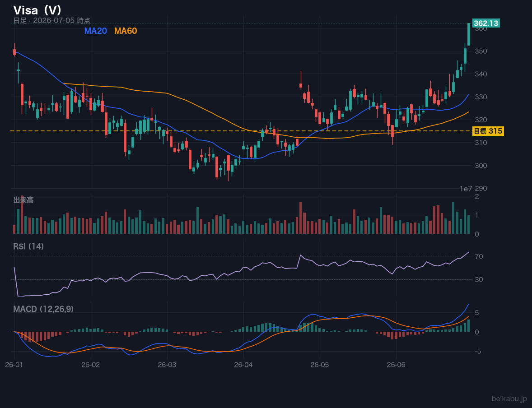Select the MA20 legend label

[x=95, y=31]
